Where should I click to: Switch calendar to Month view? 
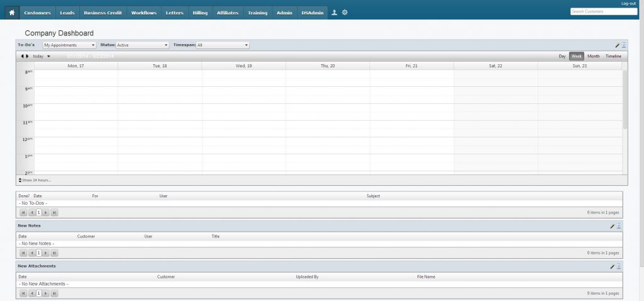click(x=593, y=56)
